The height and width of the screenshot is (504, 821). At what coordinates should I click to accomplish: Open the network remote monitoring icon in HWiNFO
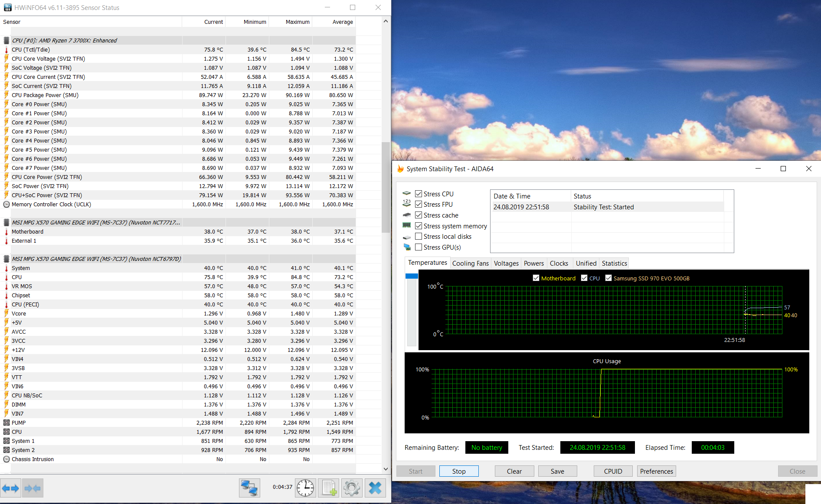[x=249, y=488]
